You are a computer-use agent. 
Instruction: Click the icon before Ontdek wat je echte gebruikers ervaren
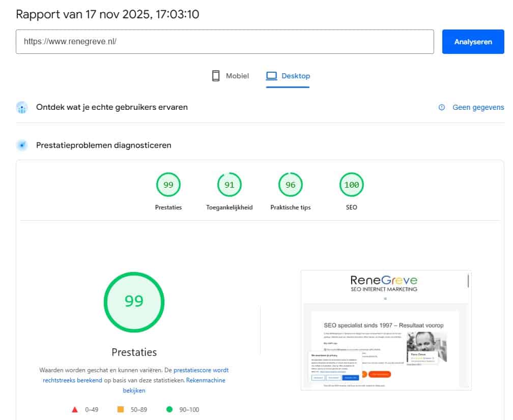(x=21, y=107)
